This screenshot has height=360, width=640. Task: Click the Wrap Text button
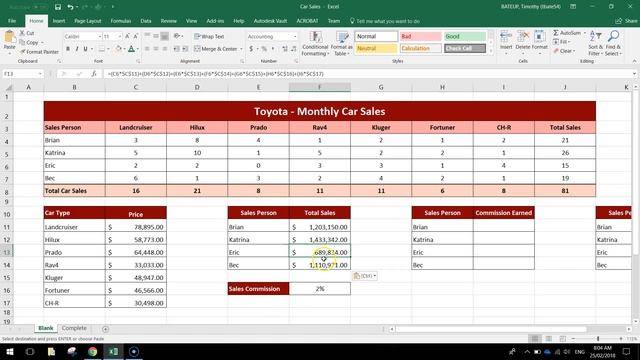(209, 36)
